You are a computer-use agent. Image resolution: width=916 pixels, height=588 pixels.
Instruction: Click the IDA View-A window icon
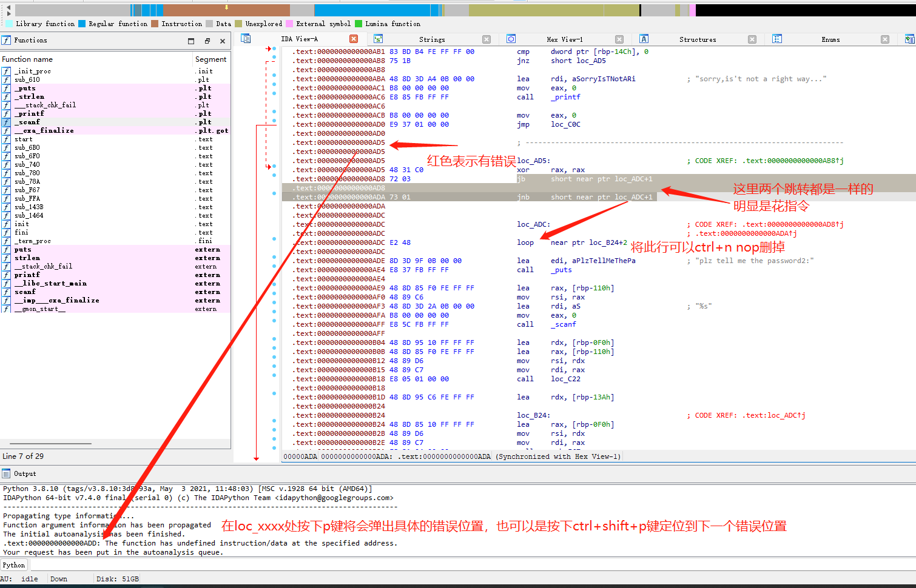246,38
